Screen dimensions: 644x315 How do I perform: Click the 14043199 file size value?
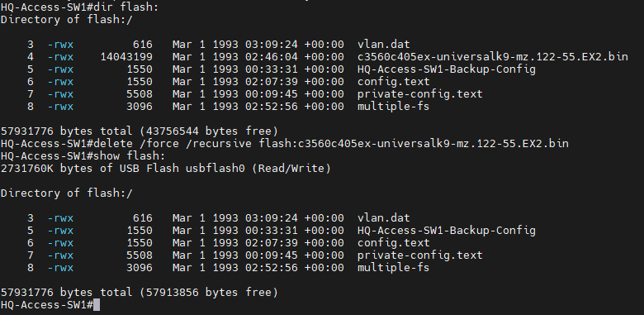(126, 57)
